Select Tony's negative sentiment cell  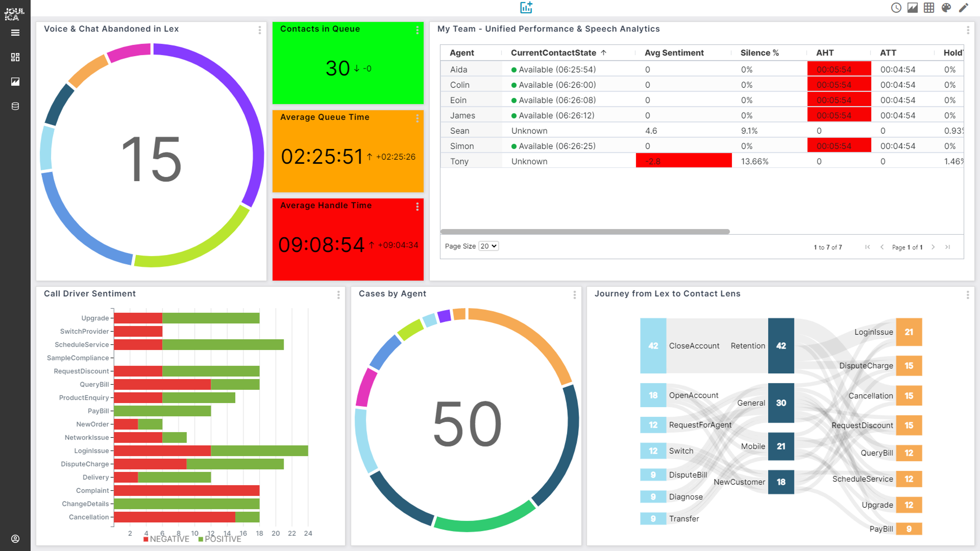pos(682,161)
